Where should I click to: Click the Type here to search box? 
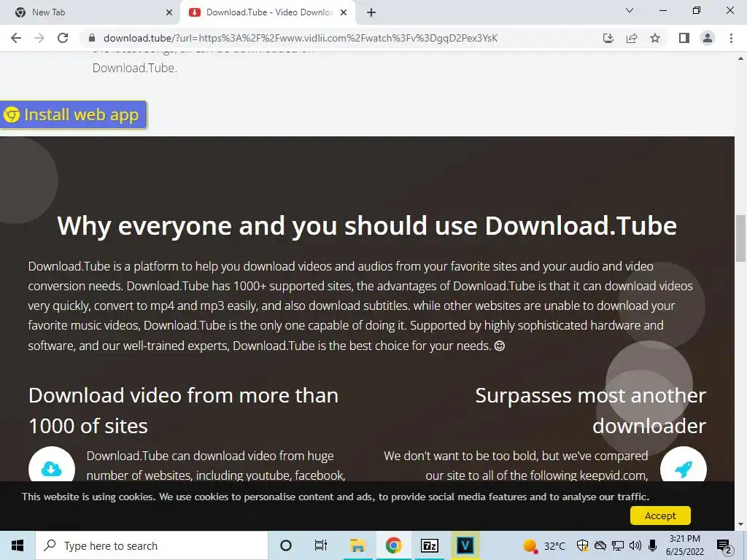pyautogui.click(x=152, y=545)
